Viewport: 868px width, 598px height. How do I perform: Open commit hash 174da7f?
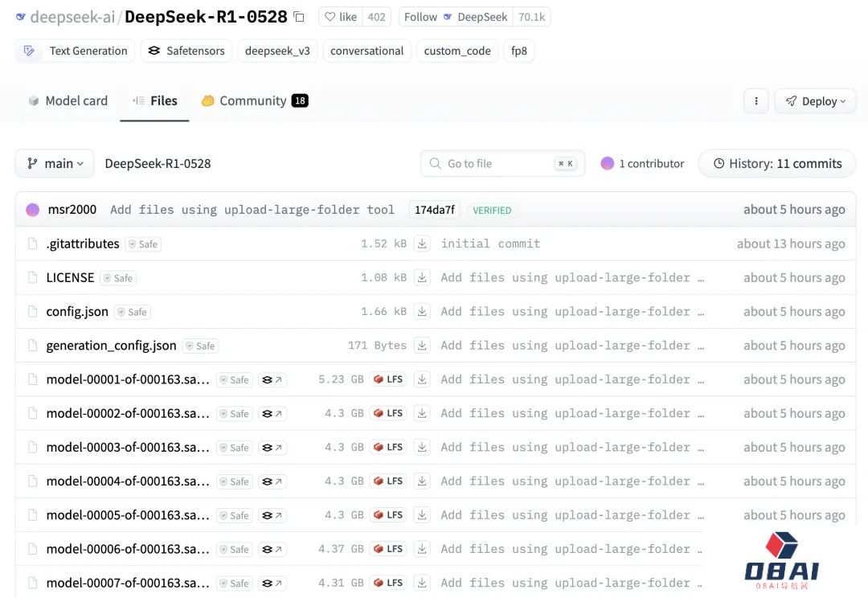[x=435, y=210]
